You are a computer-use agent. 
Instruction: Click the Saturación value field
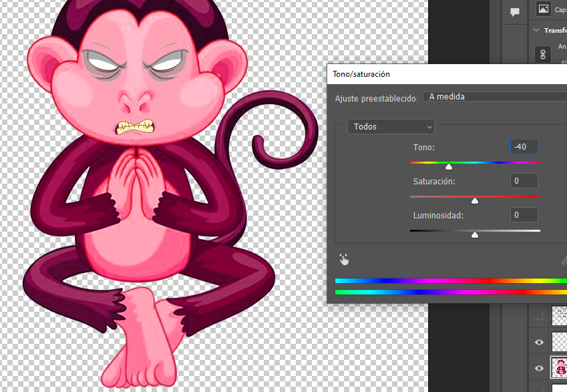click(524, 181)
